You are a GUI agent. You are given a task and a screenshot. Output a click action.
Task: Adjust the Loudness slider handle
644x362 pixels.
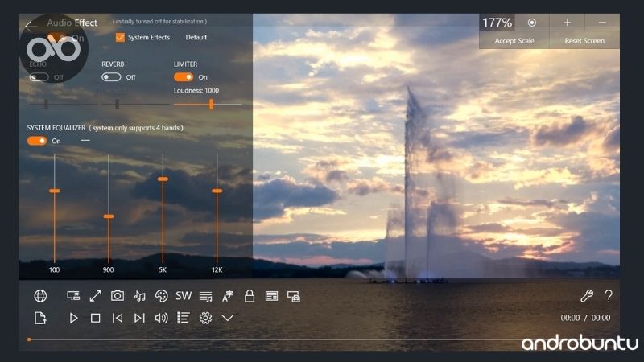click(x=211, y=104)
